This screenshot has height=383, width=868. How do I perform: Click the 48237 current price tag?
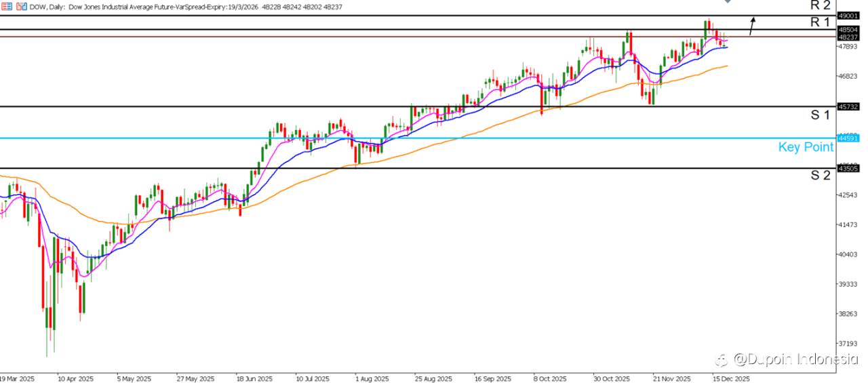(x=849, y=38)
